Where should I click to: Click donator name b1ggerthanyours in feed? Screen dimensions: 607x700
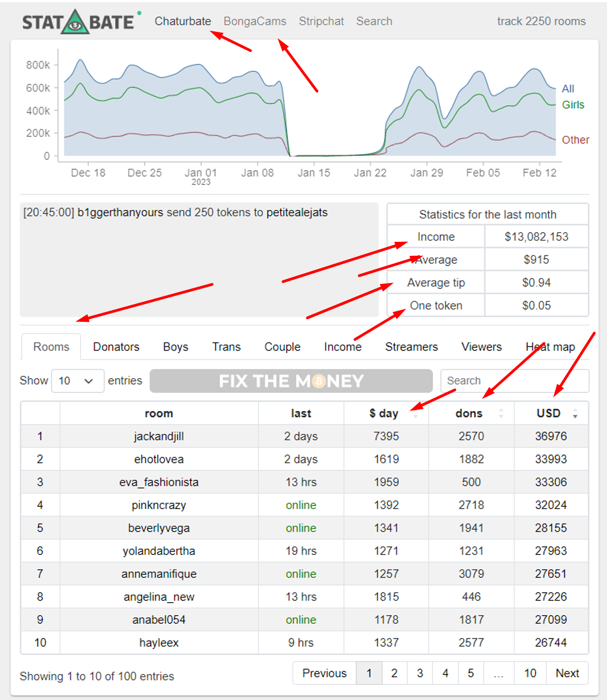pyautogui.click(x=121, y=213)
